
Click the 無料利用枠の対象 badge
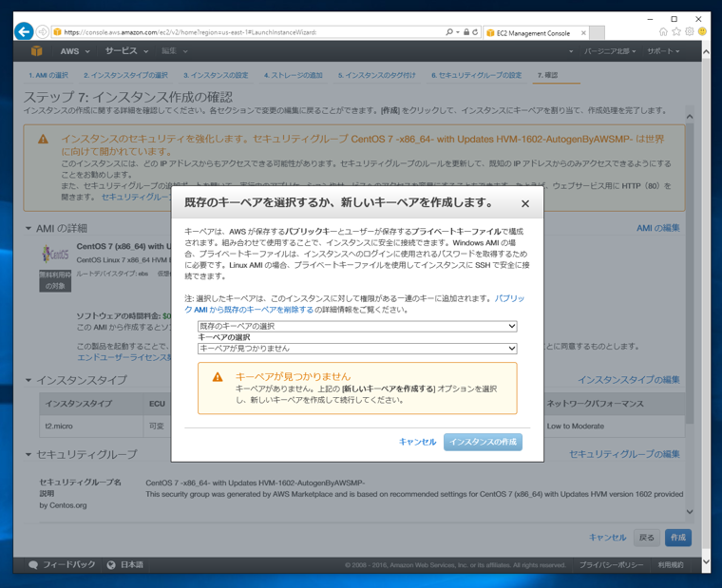[55, 280]
